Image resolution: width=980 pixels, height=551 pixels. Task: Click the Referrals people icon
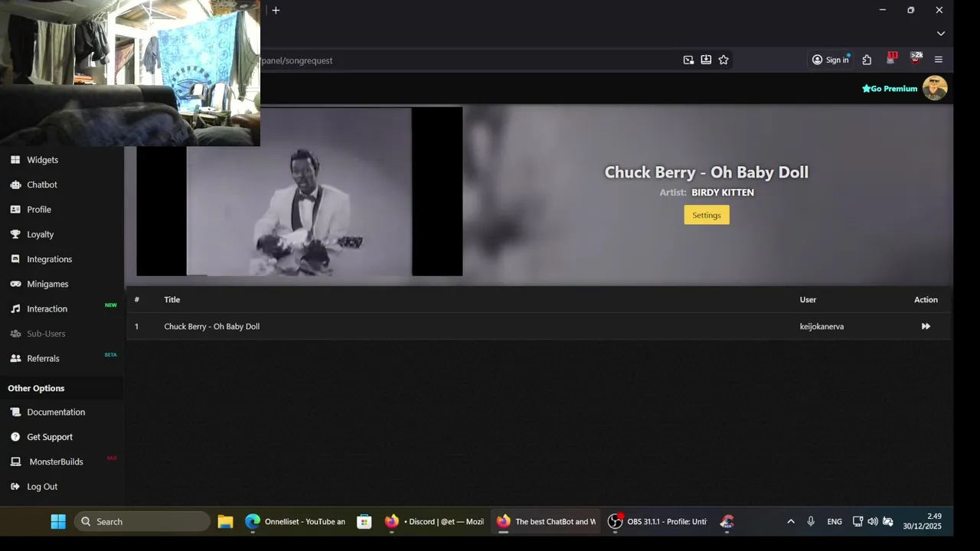(15, 358)
